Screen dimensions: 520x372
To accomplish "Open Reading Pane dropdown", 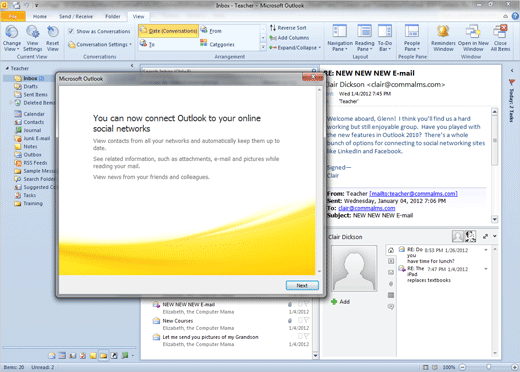I will pos(364,39).
